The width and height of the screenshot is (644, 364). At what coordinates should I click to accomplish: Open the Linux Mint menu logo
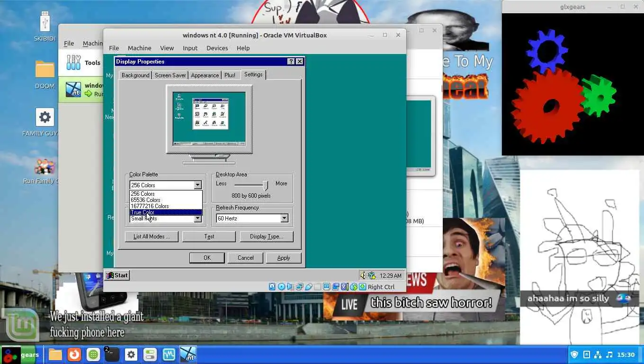click(20, 325)
